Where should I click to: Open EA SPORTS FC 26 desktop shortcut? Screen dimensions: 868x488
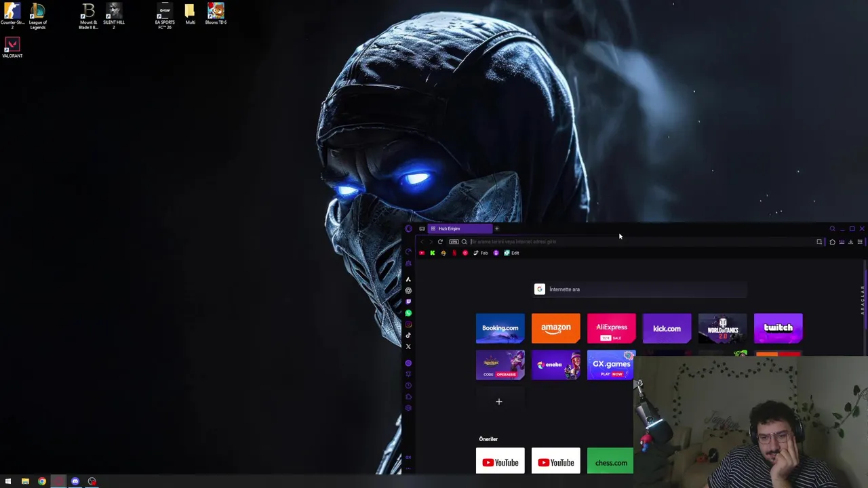click(165, 16)
